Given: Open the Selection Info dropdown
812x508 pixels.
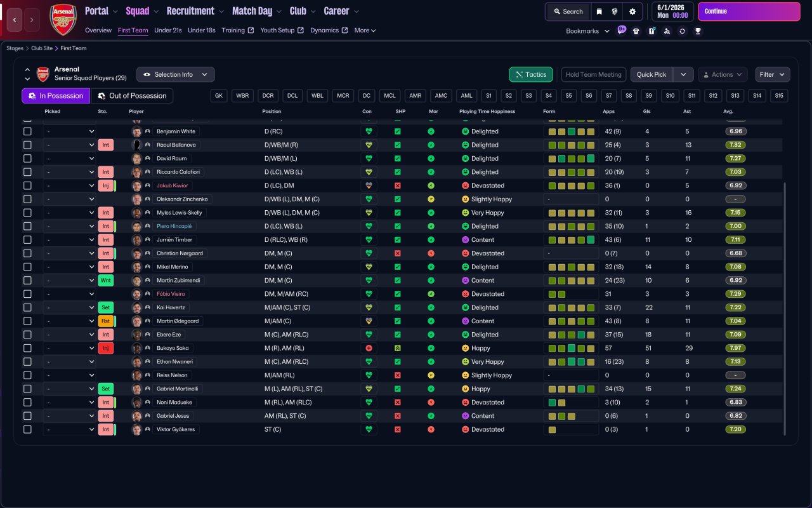Looking at the screenshot, I should tap(176, 74).
